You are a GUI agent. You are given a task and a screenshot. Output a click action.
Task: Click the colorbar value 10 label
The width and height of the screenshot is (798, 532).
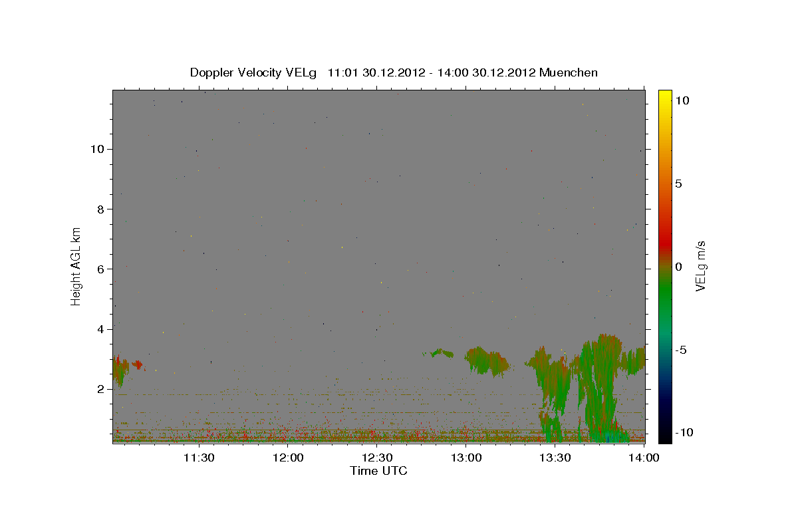click(x=682, y=100)
